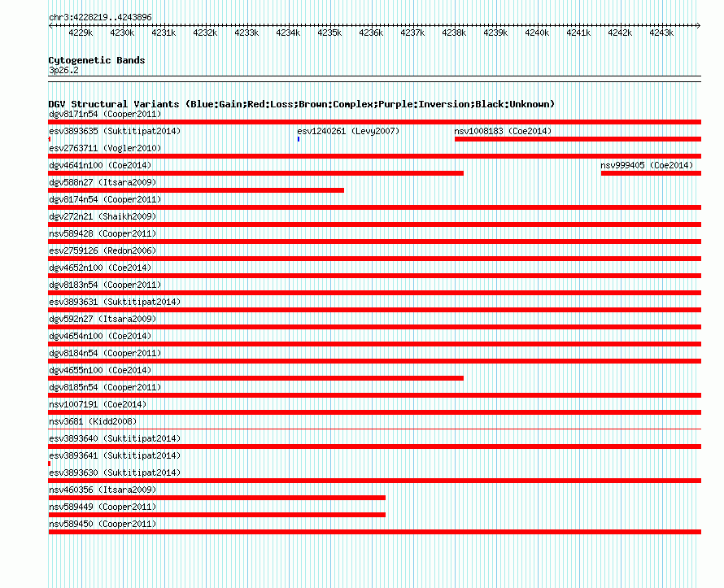Select the red bar for nsv999405

point(651,173)
